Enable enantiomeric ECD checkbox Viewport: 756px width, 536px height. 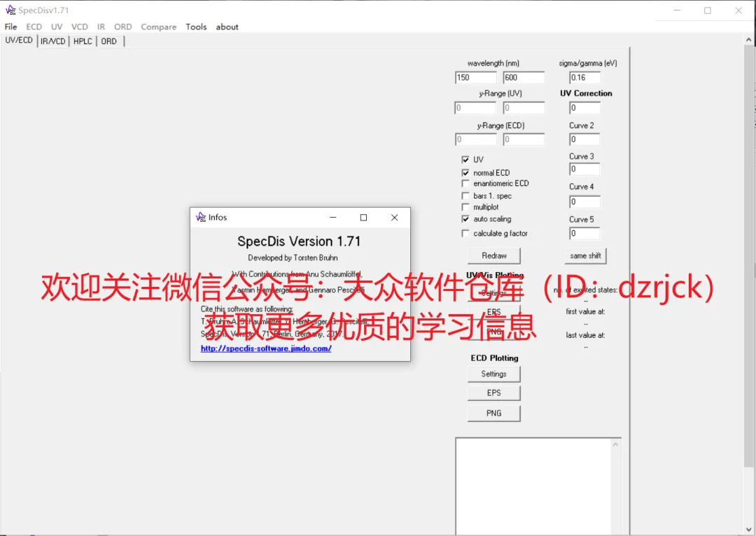pyautogui.click(x=465, y=183)
